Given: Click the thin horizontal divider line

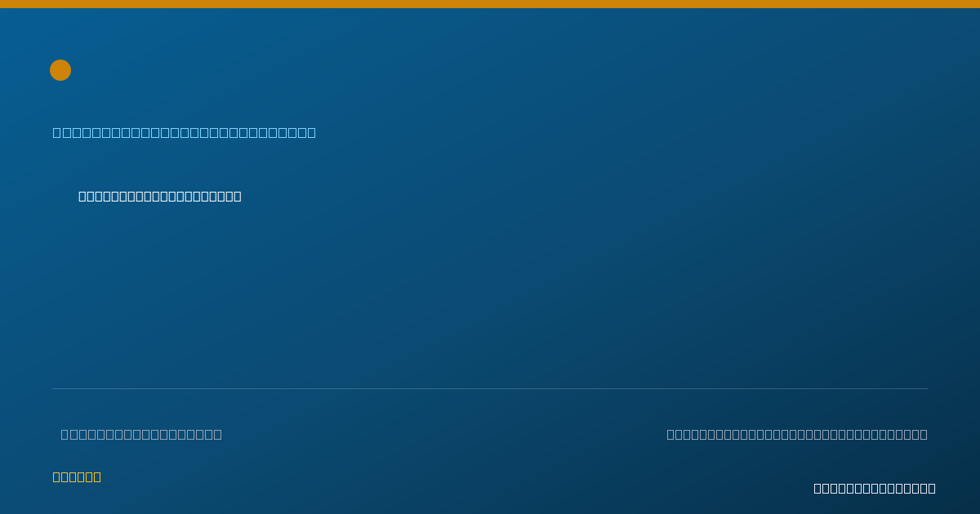Looking at the screenshot, I should pos(490,388).
